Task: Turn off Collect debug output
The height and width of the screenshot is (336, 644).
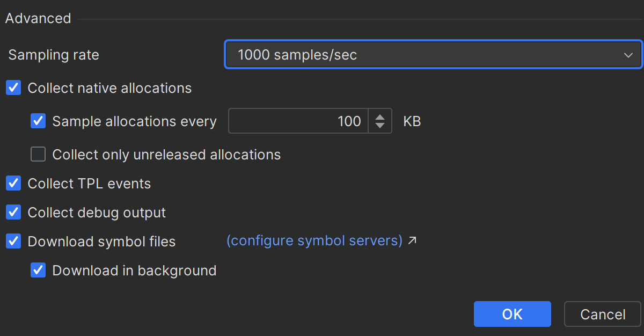Action: point(13,213)
